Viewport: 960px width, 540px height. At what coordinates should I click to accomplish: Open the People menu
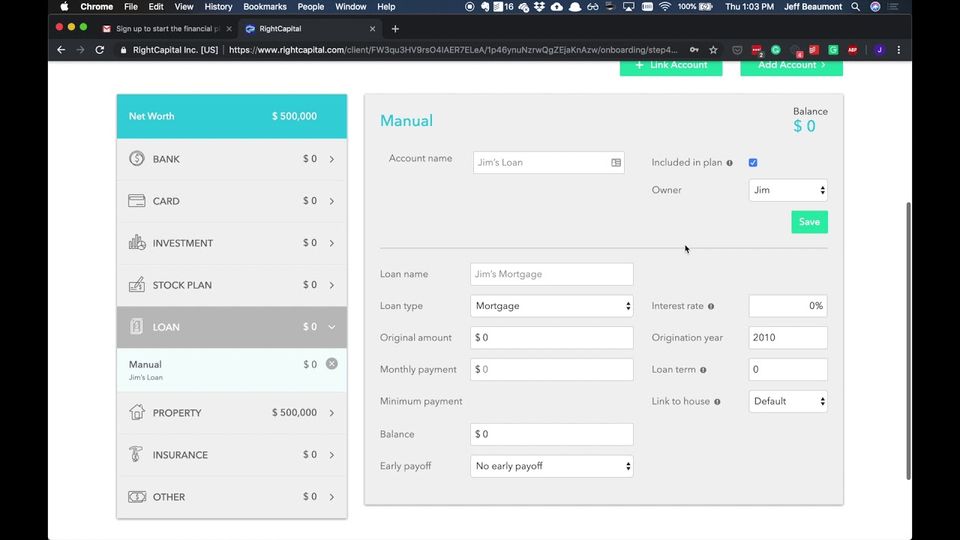coord(310,7)
